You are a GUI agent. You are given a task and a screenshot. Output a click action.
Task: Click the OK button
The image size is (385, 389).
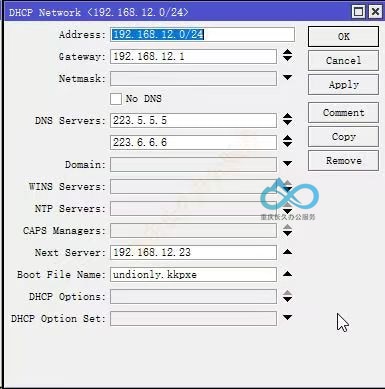[343, 36]
